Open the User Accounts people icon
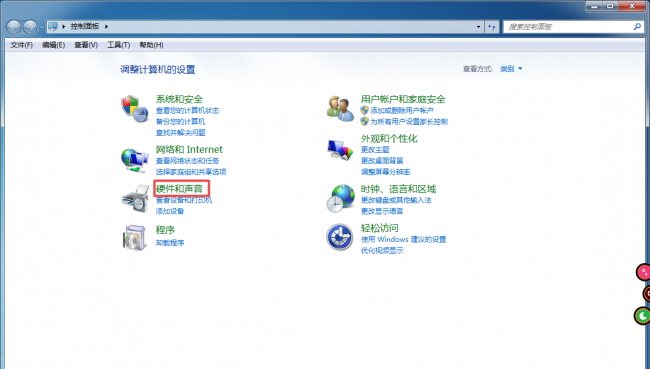 [x=340, y=109]
